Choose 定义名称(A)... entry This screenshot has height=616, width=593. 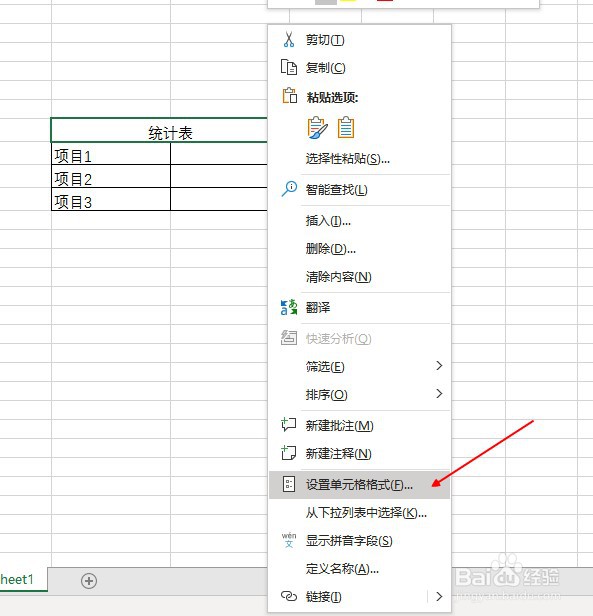point(359,568)
